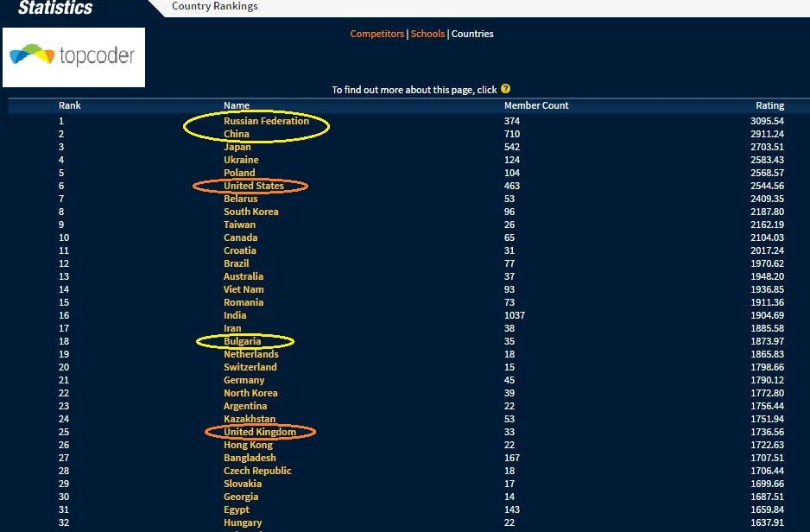Click rating value 1736.56
810x532 pixels.
point(767,432)
